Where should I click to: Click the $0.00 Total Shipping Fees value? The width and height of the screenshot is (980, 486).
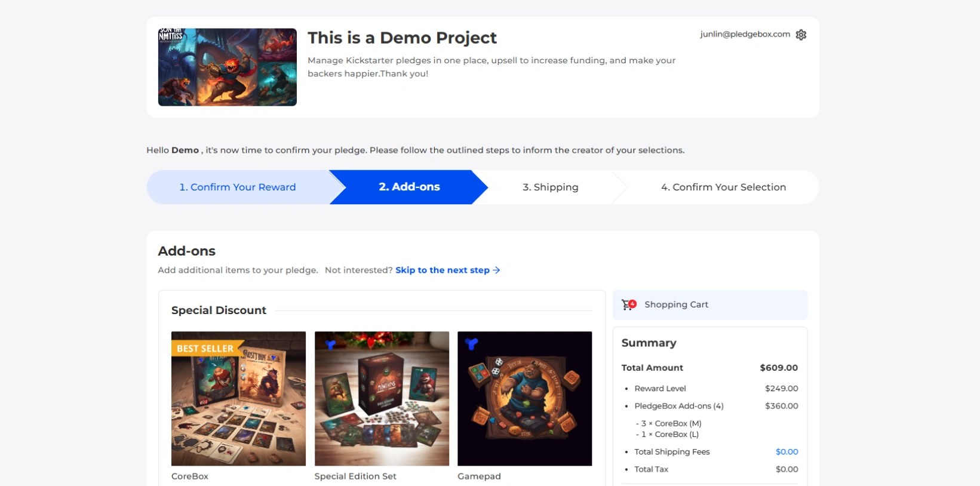tap(787, 452)
